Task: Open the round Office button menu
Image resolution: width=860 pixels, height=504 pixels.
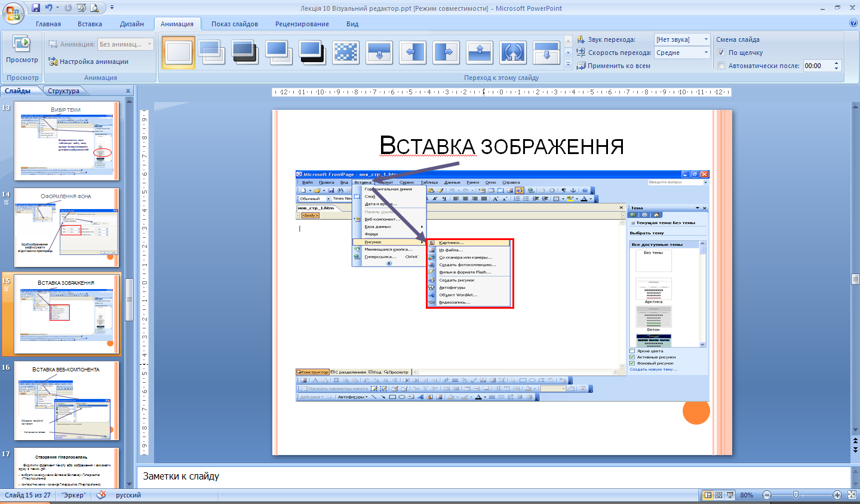Action: (13, 12)
